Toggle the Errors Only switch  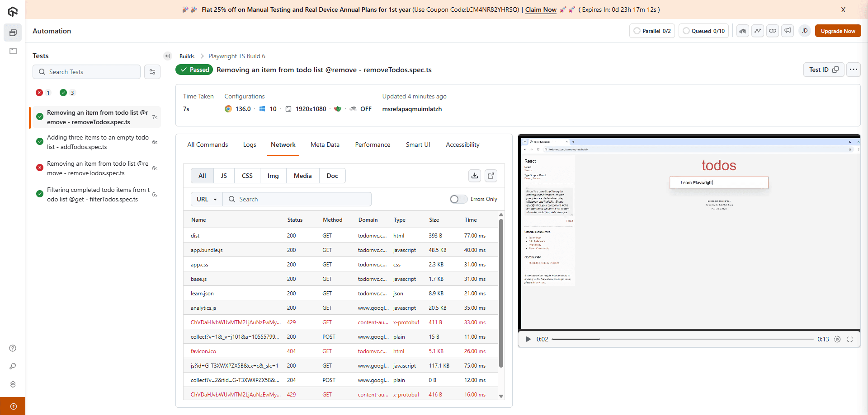[458, 199]
